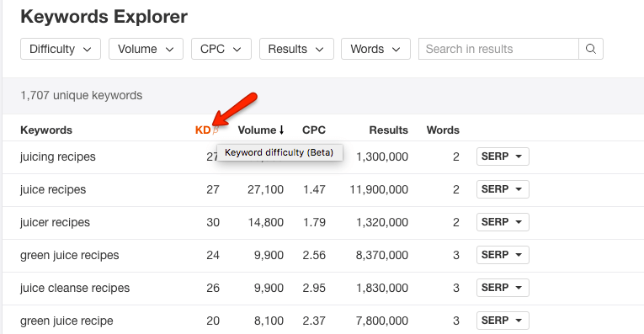Click the '1,707 unique keywords' count
Image resolution: width=644 pixels, height=334 pixels.
[x=82, y=96]
